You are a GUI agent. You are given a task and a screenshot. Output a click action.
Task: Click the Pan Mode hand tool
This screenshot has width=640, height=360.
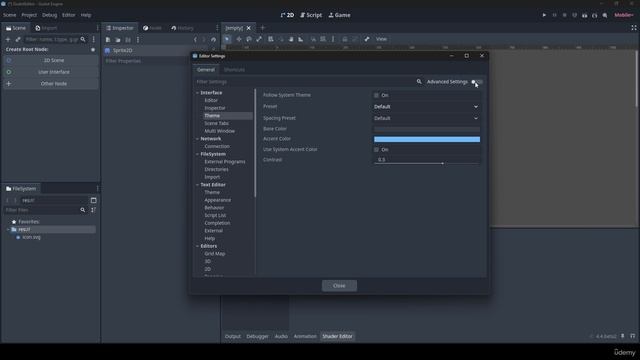point(291,39)
